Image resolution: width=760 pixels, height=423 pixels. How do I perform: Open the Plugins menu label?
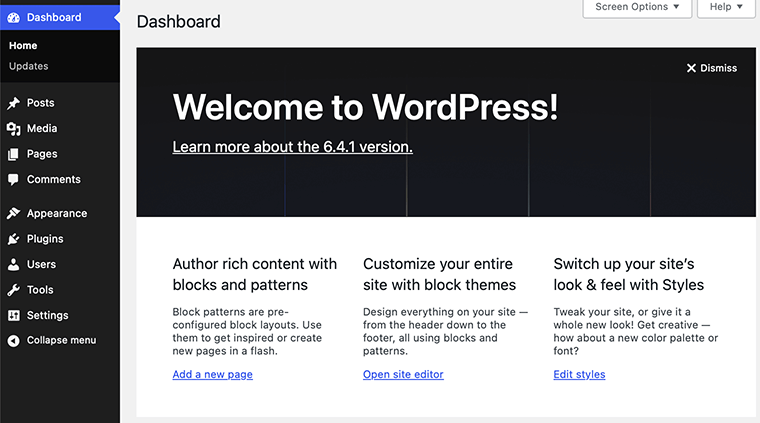point(45,239)
